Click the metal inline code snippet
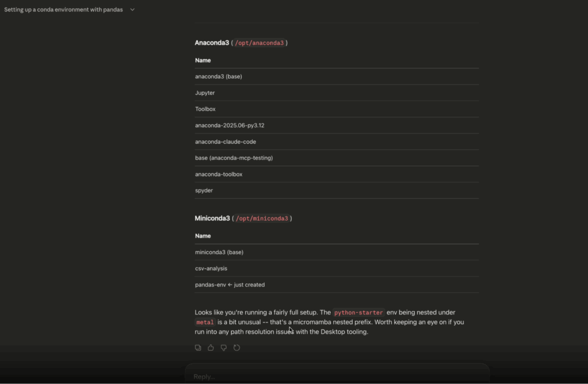The width and height of the screenshot is (588, 384). 204,322
